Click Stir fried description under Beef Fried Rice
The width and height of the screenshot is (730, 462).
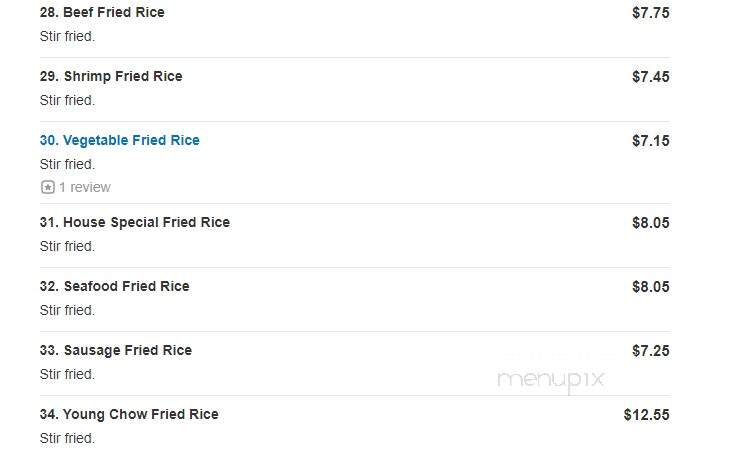tap(67, 36)
